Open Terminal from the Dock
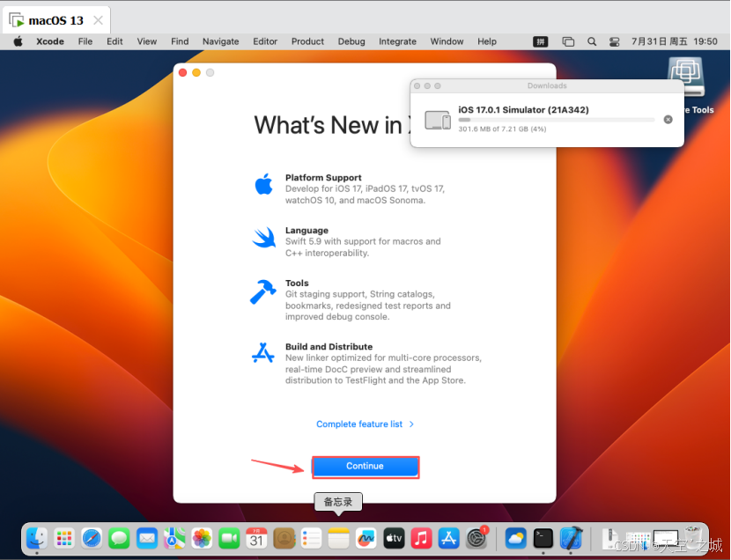The height and width of the screenshot is (560, 731). (x=543, y=539)
